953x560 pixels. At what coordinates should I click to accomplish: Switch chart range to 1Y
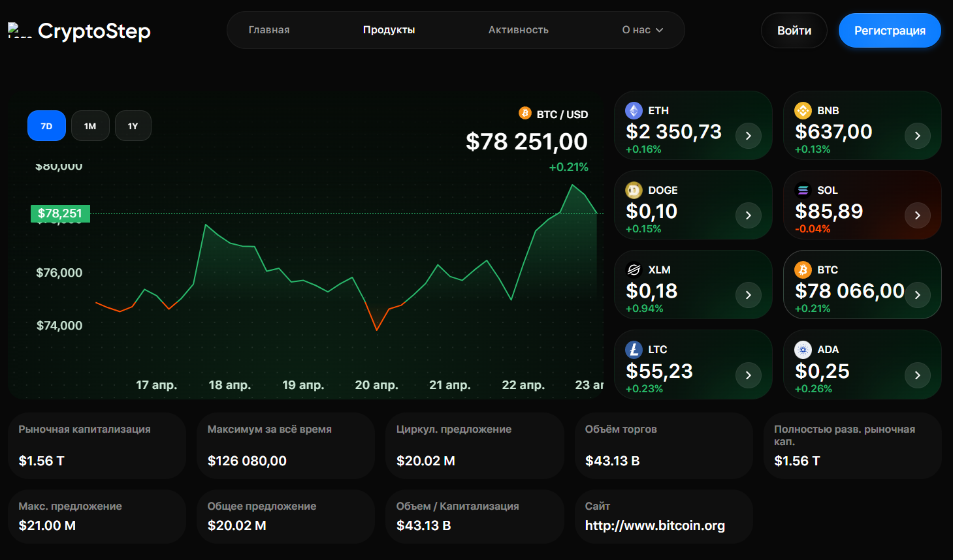(133, 126)
